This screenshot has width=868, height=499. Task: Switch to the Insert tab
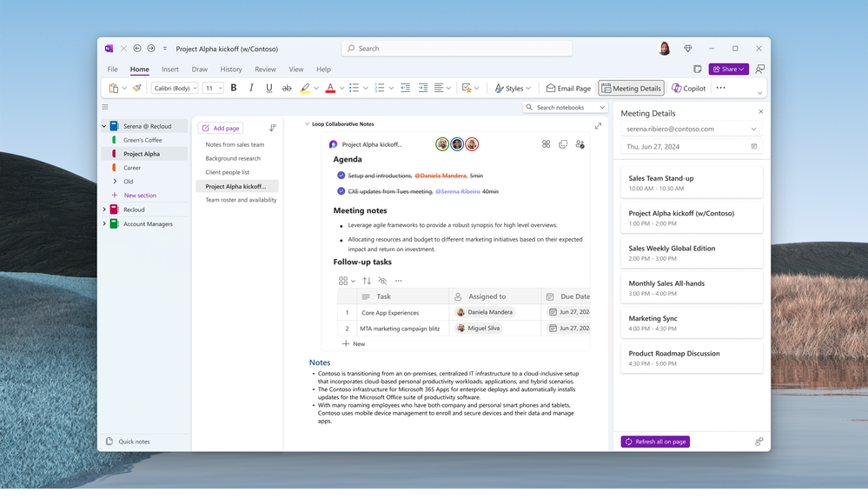(x=170, y=70)
